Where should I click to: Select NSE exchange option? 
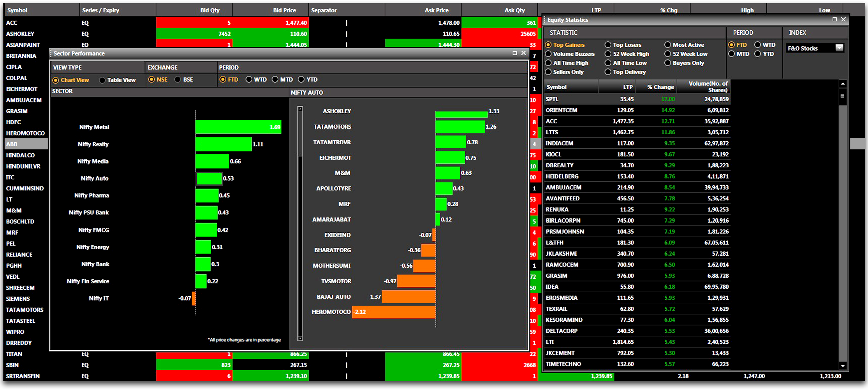158,79
